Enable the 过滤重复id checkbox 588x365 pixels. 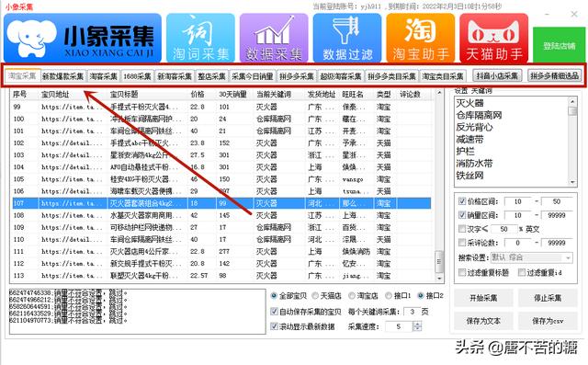click(x=521, y=272)
